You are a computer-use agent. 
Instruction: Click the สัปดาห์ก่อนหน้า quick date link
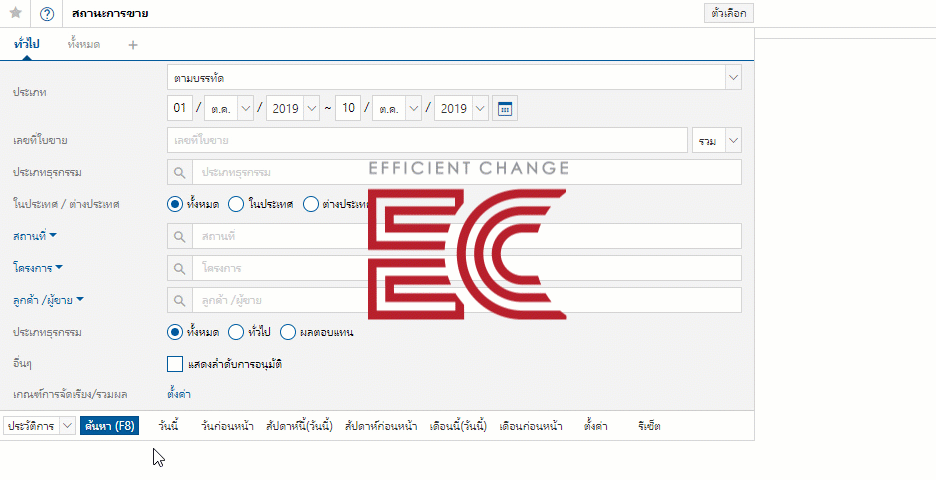[x=381, y=426]
